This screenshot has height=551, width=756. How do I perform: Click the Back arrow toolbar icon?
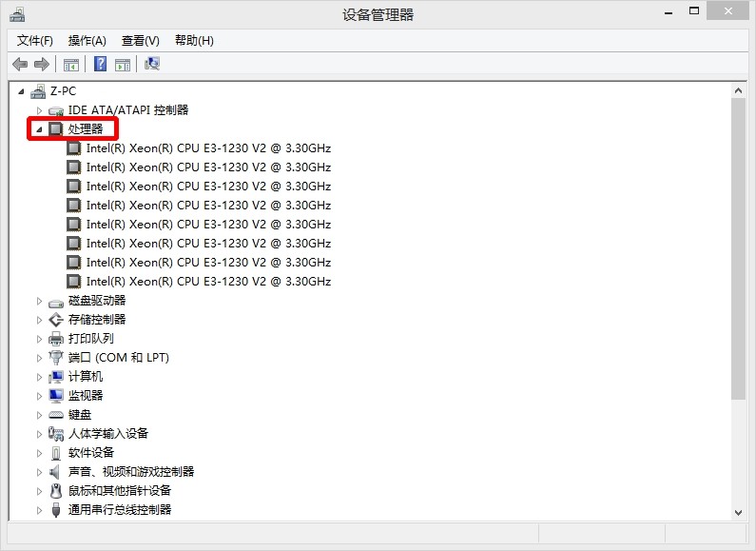pyautogui.click(x=20, y=64)
